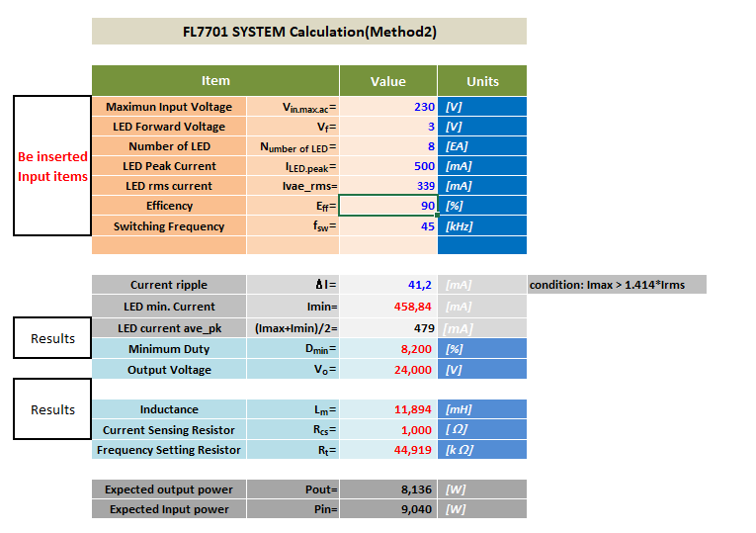Select the Imin value 458,84
The height and width of the screenshot is (533, 756).
click(x=388, y=307)
